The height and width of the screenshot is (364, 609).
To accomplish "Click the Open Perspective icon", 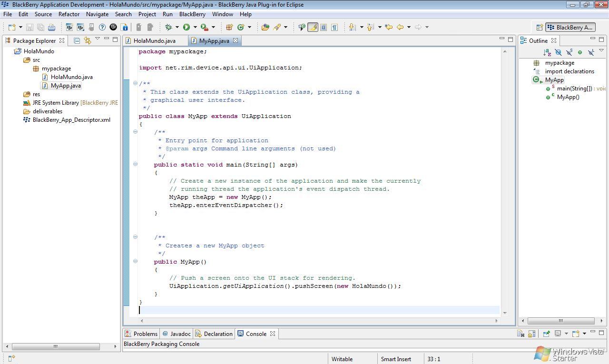I will pos(540,27).
